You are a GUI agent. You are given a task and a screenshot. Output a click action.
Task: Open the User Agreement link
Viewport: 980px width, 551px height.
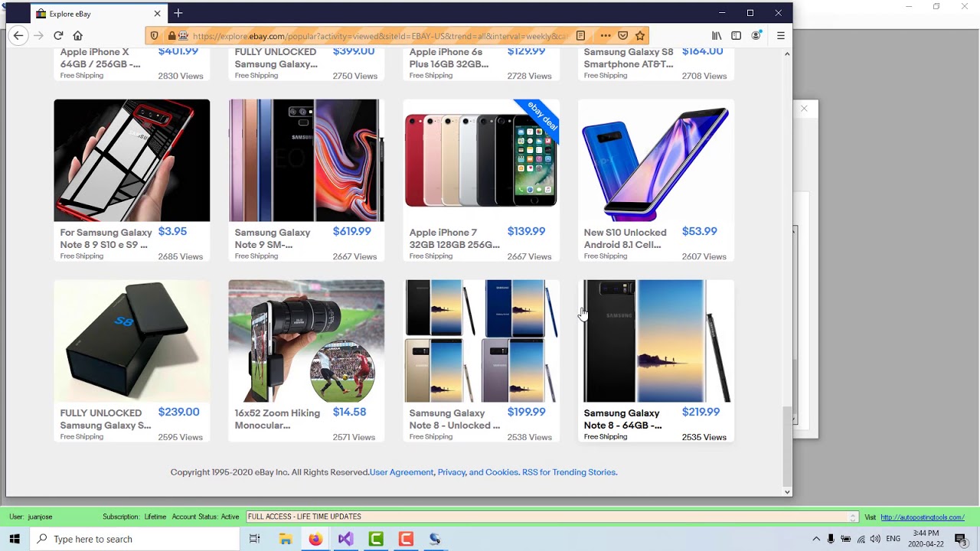click(401, 472)
